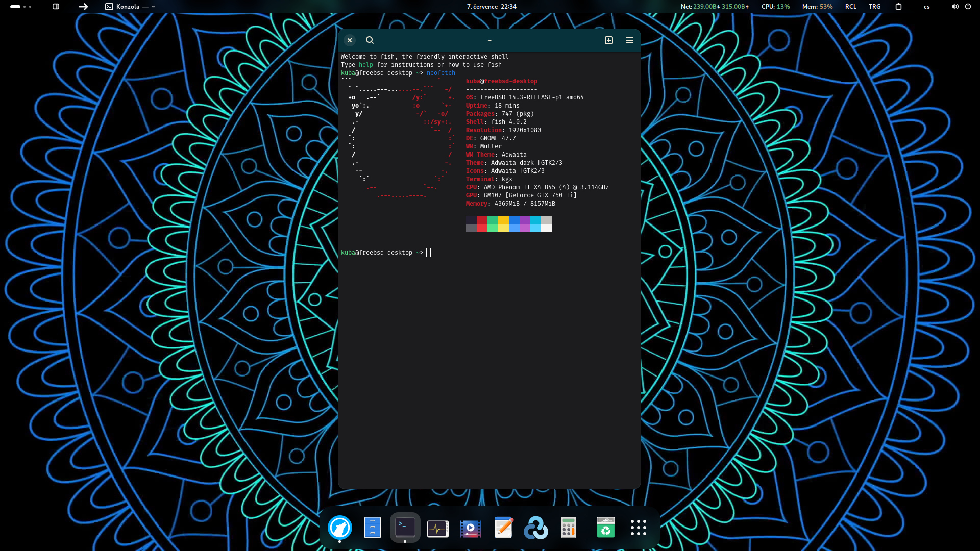
Task: Click the terminal prompt cursor
Action: [429, 253]
